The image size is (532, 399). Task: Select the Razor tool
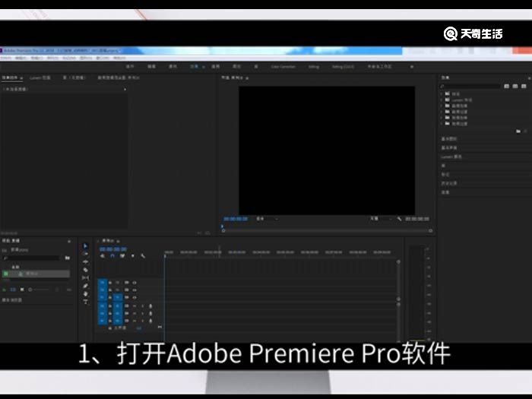point(85,270)
